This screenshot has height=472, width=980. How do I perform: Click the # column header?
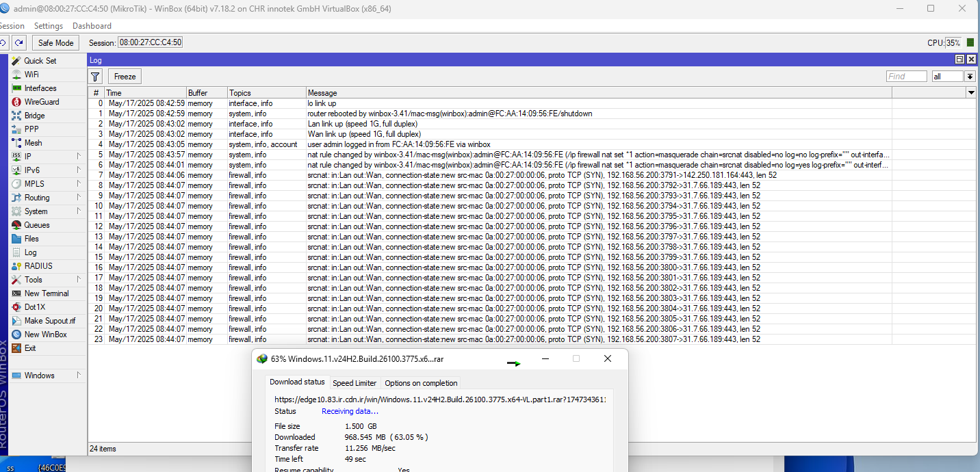pyautogui.click(x=96, y=93)
